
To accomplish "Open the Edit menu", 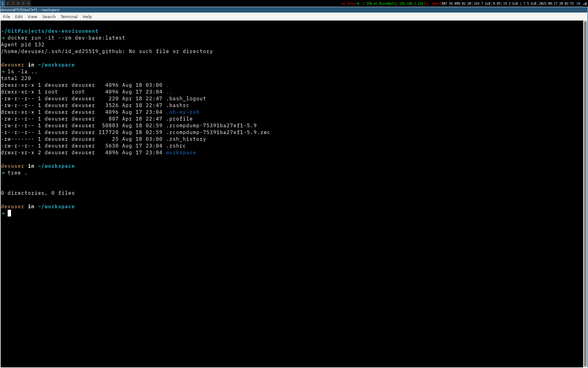I will click(19, 17).
